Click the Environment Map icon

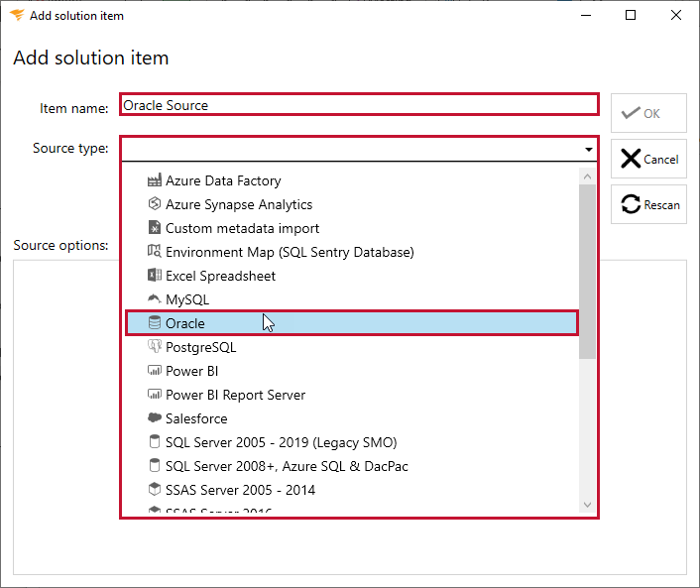coord(154,251)
